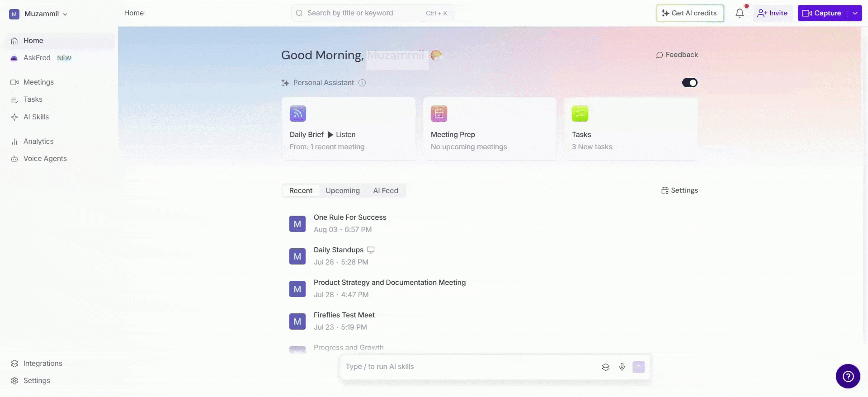Click the Muzammil workspace avatar
The image size is (868, 397).
pos(14,14)
